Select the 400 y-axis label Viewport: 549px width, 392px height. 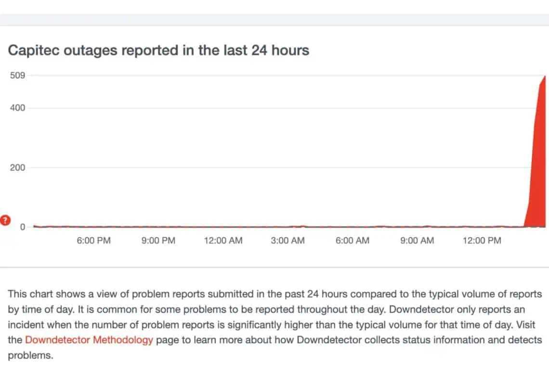pyautogui.click(x=17, y=108)
